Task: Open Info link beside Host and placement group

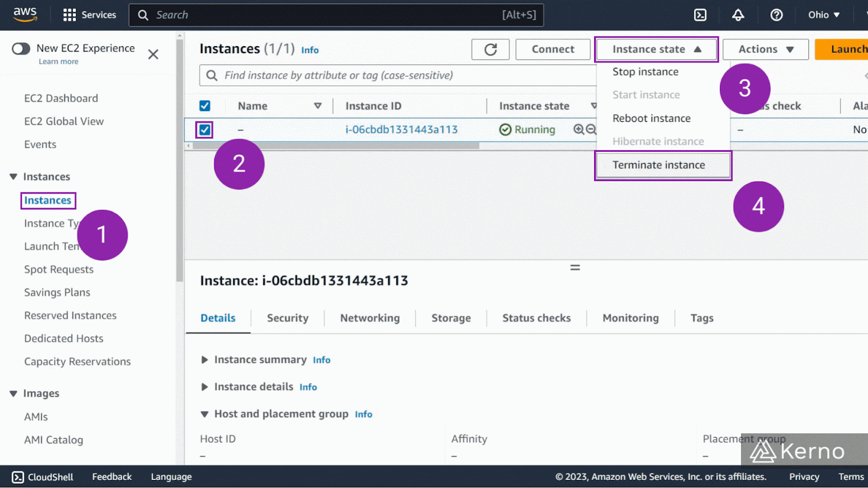Action: (x=363, y=414)
